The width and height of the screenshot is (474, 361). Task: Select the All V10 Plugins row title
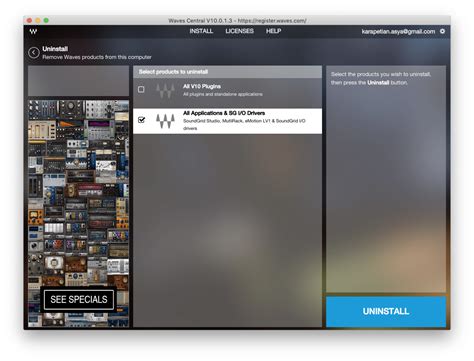tap(202, 86)
